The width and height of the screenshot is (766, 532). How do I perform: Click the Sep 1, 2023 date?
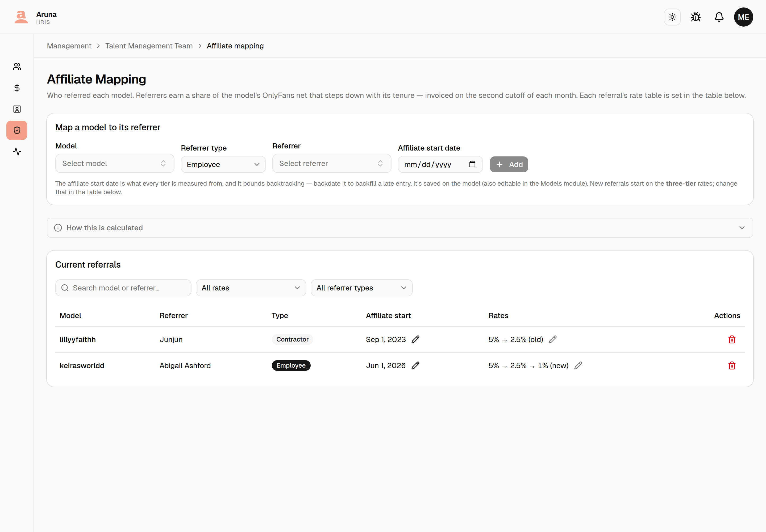coord(386,339)
